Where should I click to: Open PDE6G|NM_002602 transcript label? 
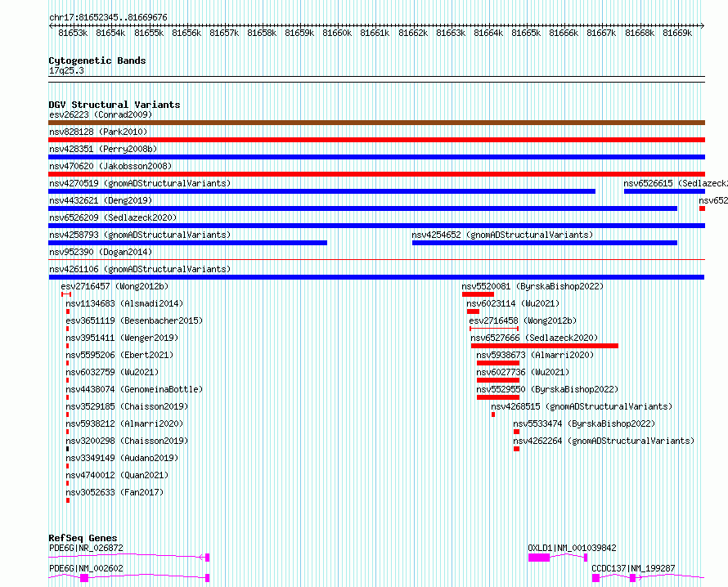87,568
